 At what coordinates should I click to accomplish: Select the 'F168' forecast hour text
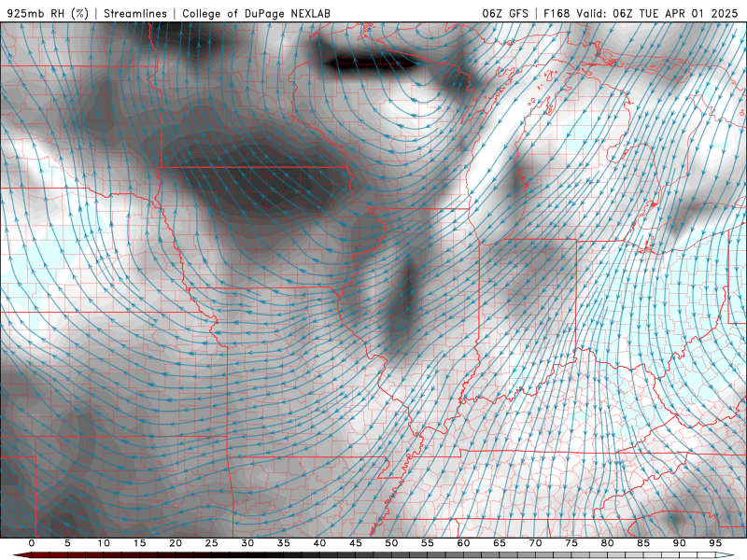coord(557,13)
